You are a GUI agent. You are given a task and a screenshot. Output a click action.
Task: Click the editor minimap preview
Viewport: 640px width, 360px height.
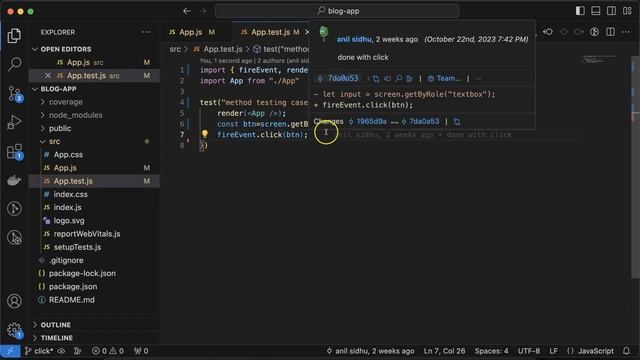[599, 60]
